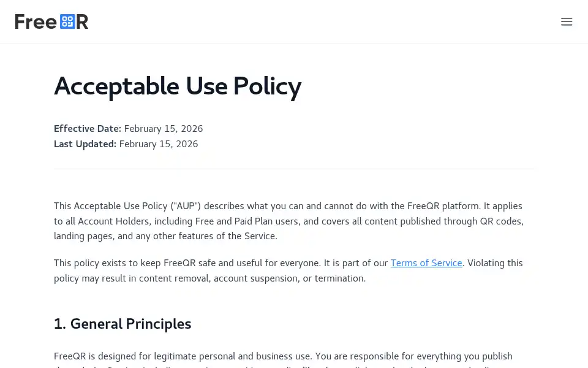Viewport: 588px width, 368px height.
Task: Select the Last Updated date value
Action: click(x=159, y=144)
